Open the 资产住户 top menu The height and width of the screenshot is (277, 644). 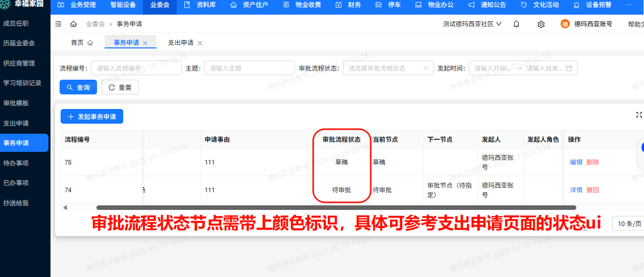click(249, 5)
